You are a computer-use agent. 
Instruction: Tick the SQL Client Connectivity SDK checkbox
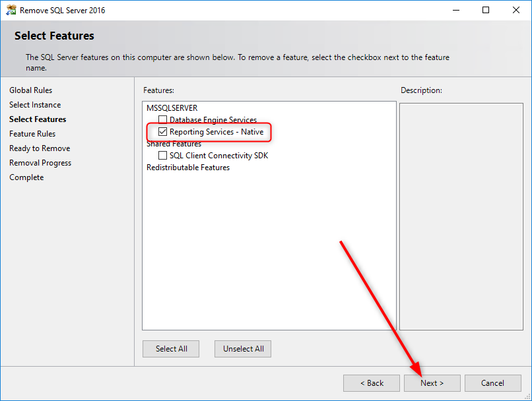pyautogui.click(x=162, y=155)
